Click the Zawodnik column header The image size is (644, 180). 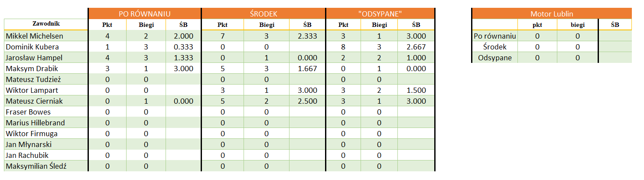tap(46, 25)
